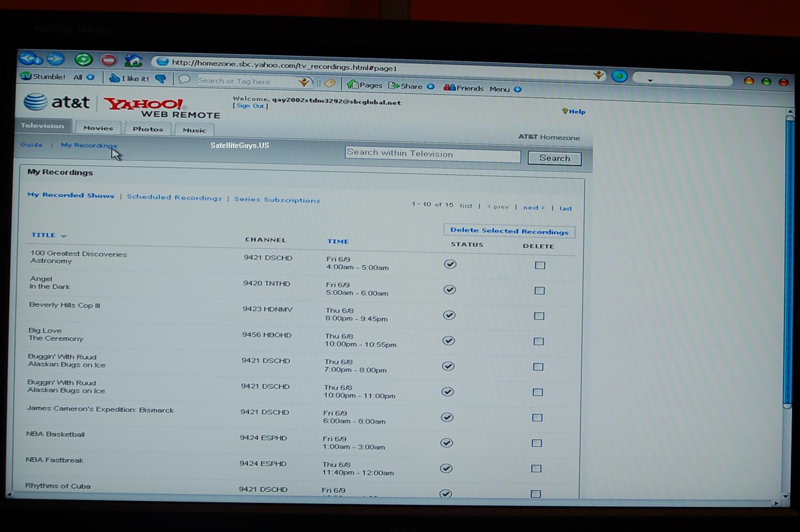
Task: Click the Rhythms of Cuba title
Action: click(x=57, y=486)
